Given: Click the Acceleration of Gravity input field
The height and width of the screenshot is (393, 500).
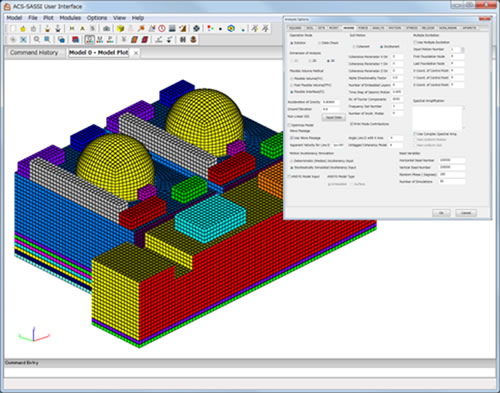Looking at the screenshot, I should pyautogui.click(x=331, y=102).
